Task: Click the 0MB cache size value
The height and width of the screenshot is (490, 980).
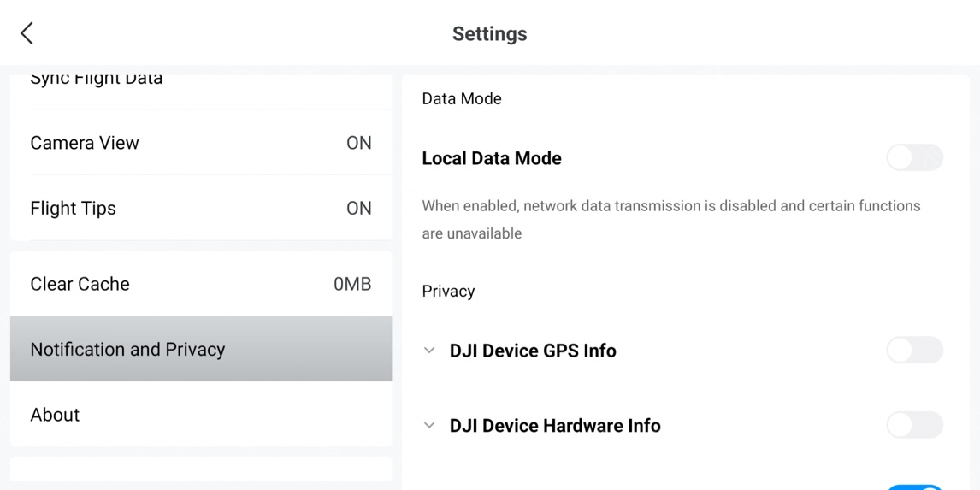Action: 351,284
